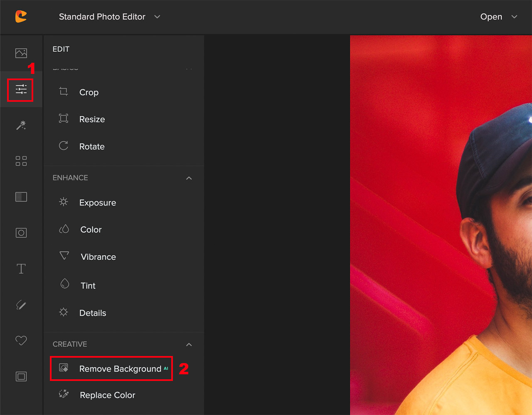532x415 pixels.
Task: Select the Resize option
Action: 91,119
